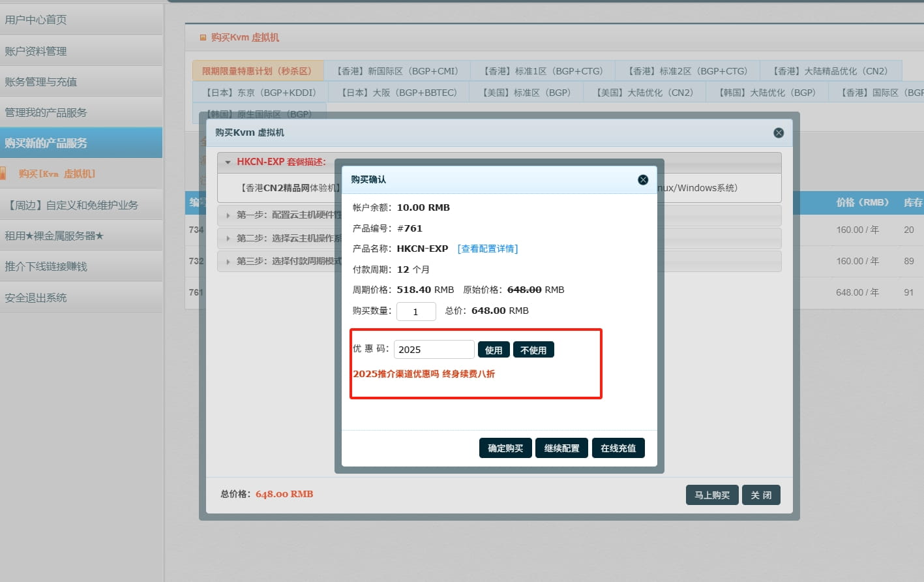This screenshot has width=924, height=582.
Task: Close the 购买Kvm 虚拟机 popup window
Action: (x=778, y=132)
